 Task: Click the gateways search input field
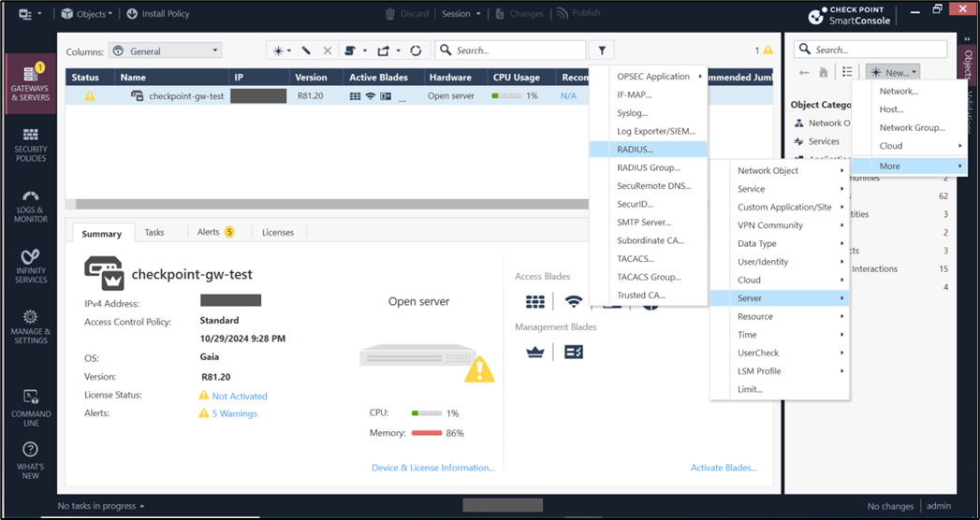pos(515,51)
